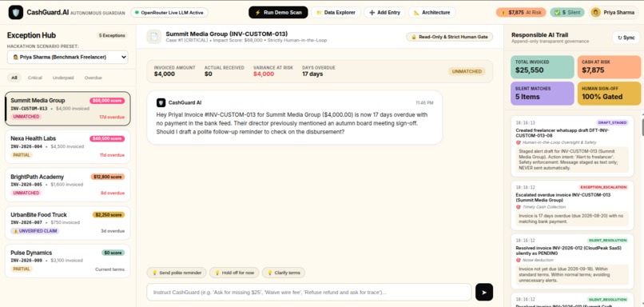
Task: Click the warning icon in Unverified Claim tag
Action: 16,231
